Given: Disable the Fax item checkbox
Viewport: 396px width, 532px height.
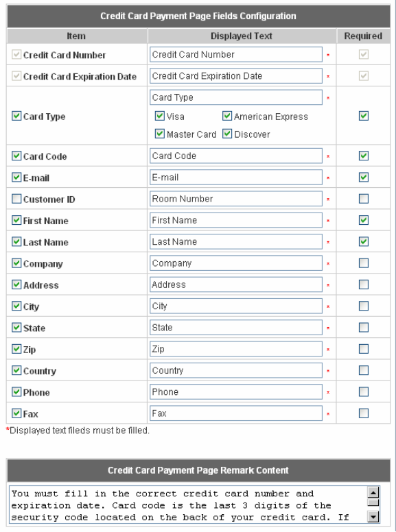Looking at the screenshot, I should click(x=16, y=413).
